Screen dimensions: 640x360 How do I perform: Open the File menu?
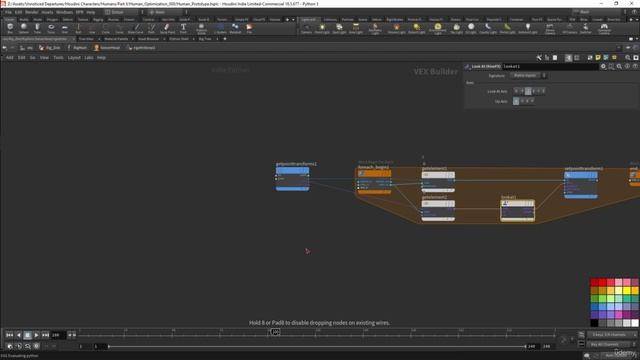click(x=8, y=12)
